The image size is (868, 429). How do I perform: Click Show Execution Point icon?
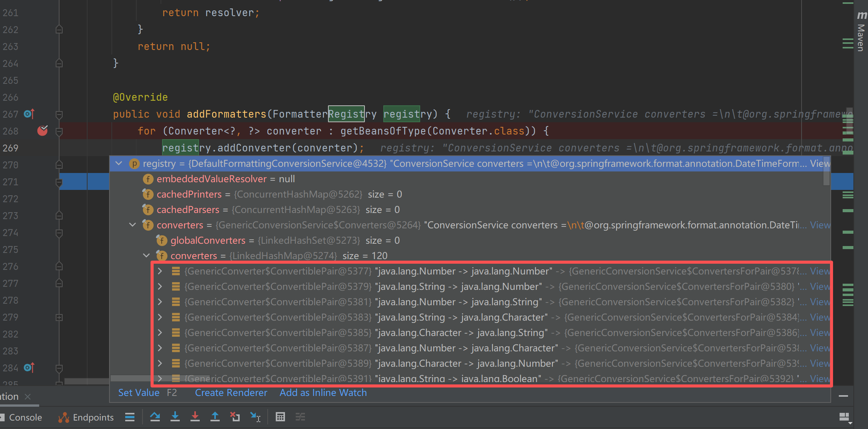click(130, 417)
